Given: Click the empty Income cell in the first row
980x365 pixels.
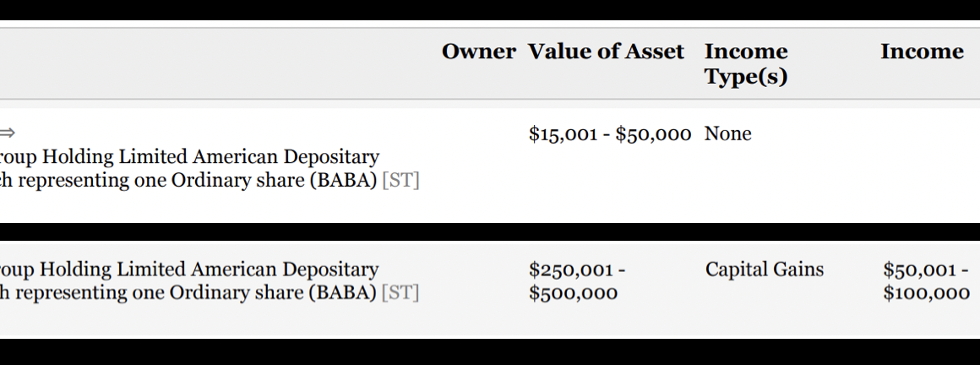Looking at the screenshot, I should (922, 161).
